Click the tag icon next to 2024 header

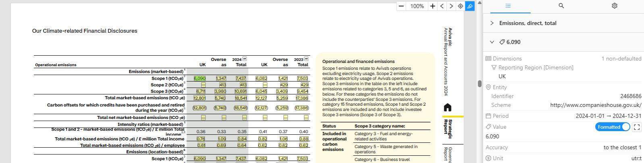point(245,59)
